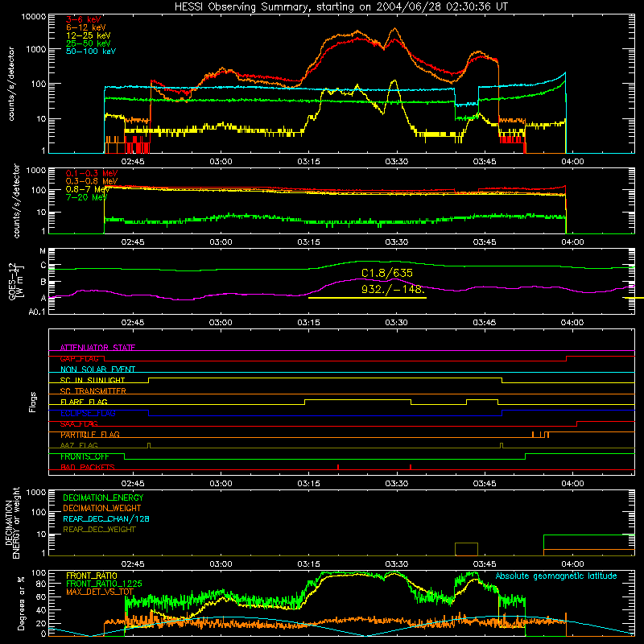Image resolution: width=644 pixels, height=644 pixels.
Task: Click the DECIMATION_WEIGHT legend label
Action: pyautogui.click(x=102, y=508)
